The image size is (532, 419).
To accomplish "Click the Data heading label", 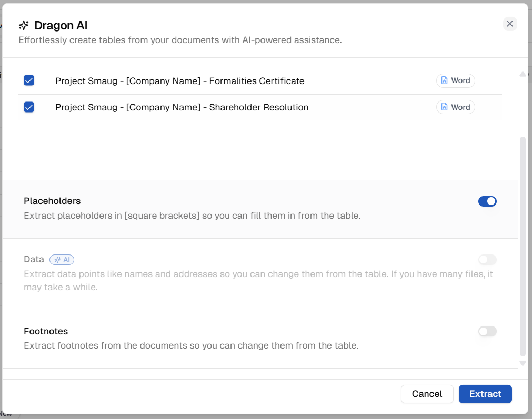I will (x=34, y=259).
